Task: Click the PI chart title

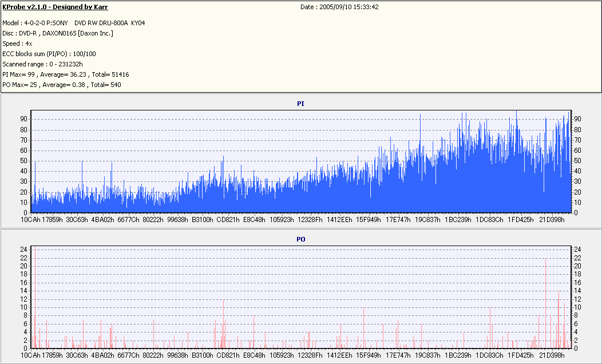Action: 300,104
